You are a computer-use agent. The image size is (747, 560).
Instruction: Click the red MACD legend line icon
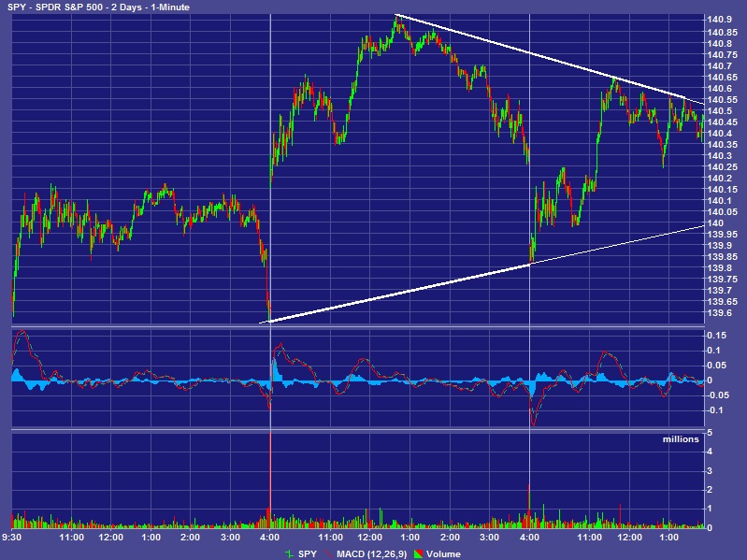pyautogui.click(x=328, y=553)
